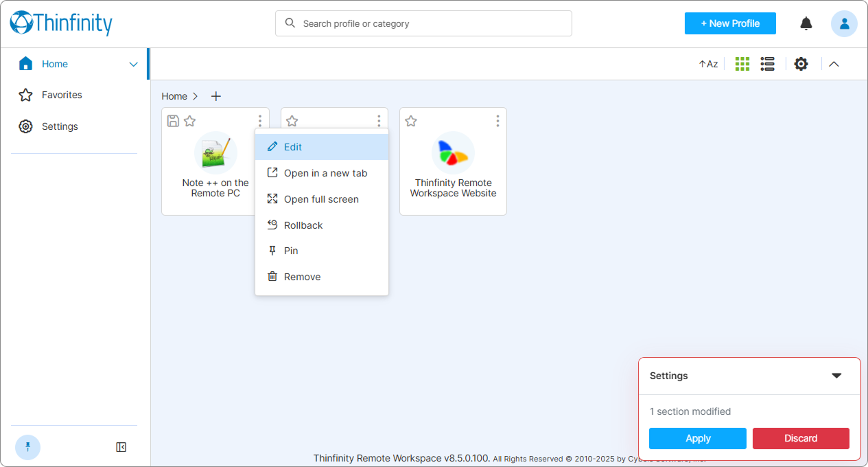Open Favorites in the sidebar
868x467 pixels.
62,95
